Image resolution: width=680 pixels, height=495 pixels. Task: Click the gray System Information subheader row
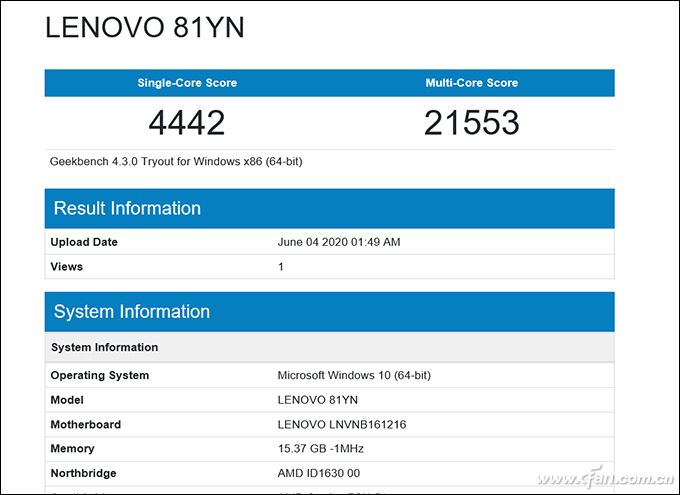click(x=104, y=347)
